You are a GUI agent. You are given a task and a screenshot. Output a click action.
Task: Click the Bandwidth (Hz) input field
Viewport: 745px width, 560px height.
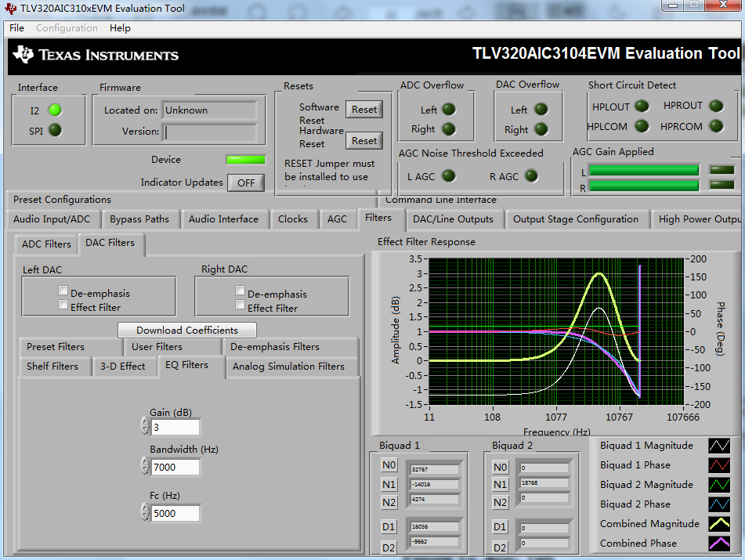click(x=175, y=467)
